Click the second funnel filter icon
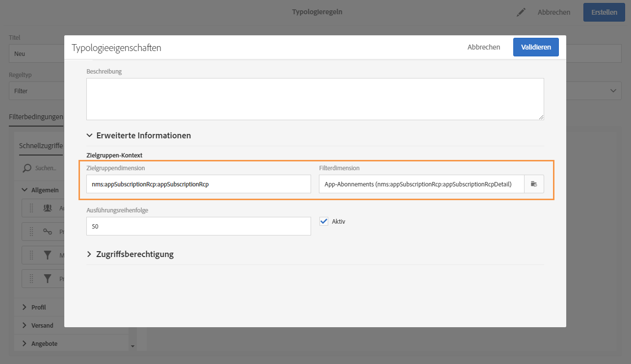This screenshot has height=364, width=631. pyautogui.click(x=48, y=279)
